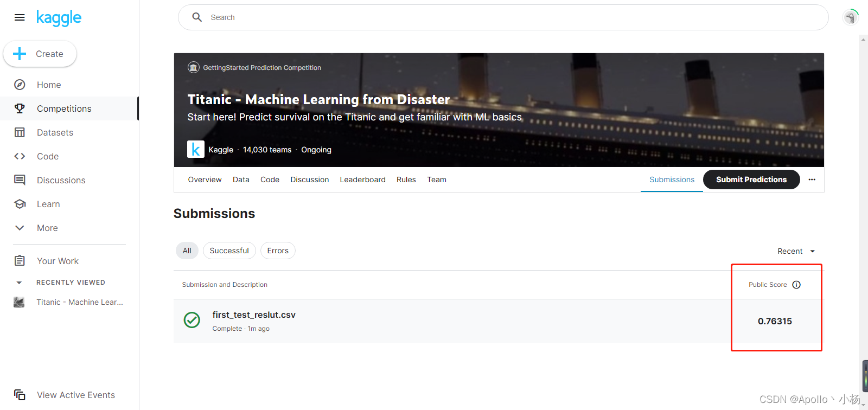Click the Home compass icon
Screen dimensions: 868x410
[20, 85]
